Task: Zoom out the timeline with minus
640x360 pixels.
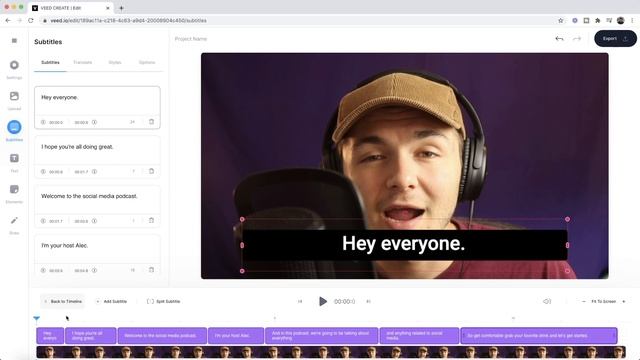Action: pos(584,301)
